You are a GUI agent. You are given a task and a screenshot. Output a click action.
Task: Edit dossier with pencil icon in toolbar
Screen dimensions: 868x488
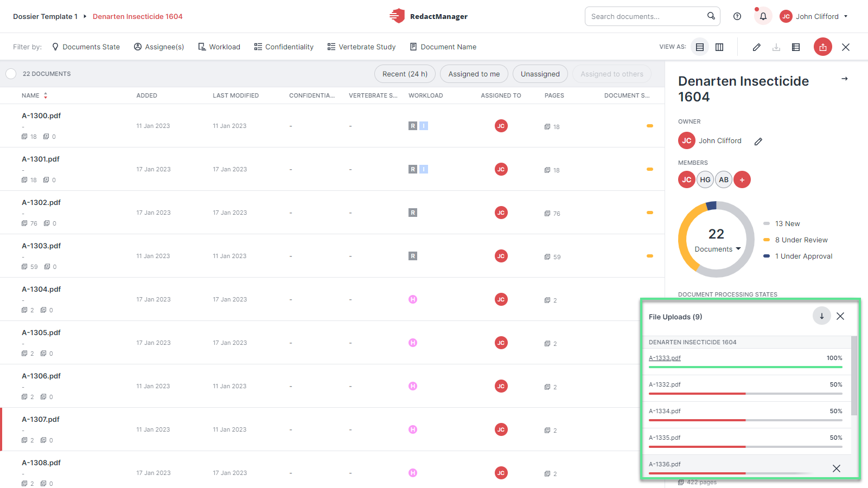756,47
